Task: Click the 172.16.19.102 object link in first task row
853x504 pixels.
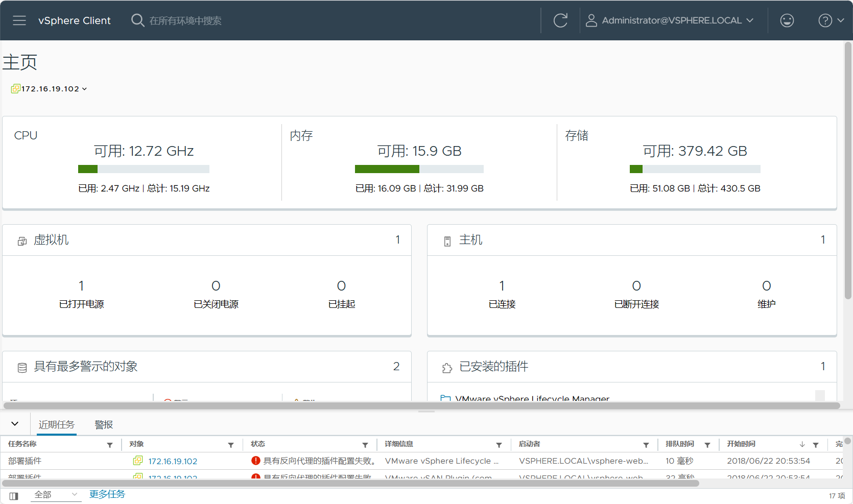Action: (x=173, y=461)
